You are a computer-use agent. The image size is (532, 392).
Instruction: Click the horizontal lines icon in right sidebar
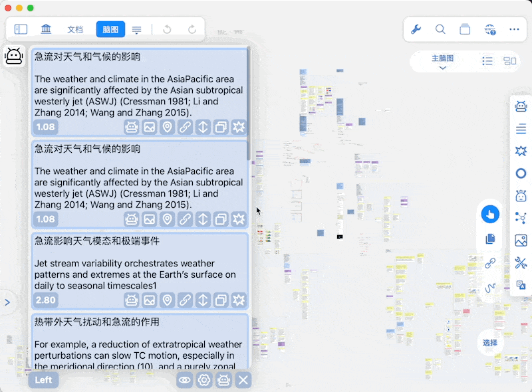point(521,128)
